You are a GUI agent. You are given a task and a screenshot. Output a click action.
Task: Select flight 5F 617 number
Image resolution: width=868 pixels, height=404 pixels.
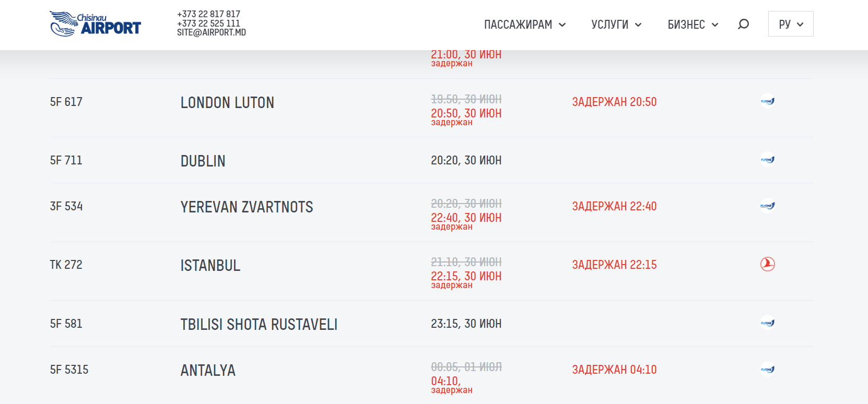(x=66, y=102)
